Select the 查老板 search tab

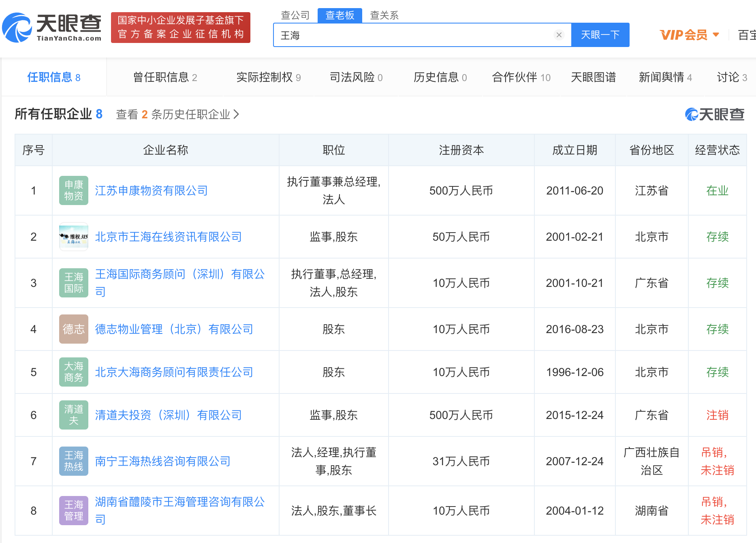(340, 15)
